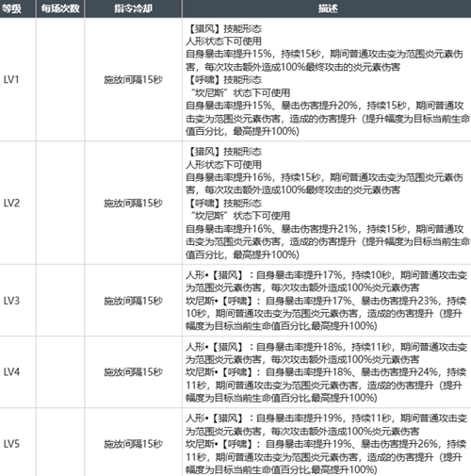Click 施放间隔15秒 in the LV5 row
This screenshot has width=471, height=476.
click(133, 444)
